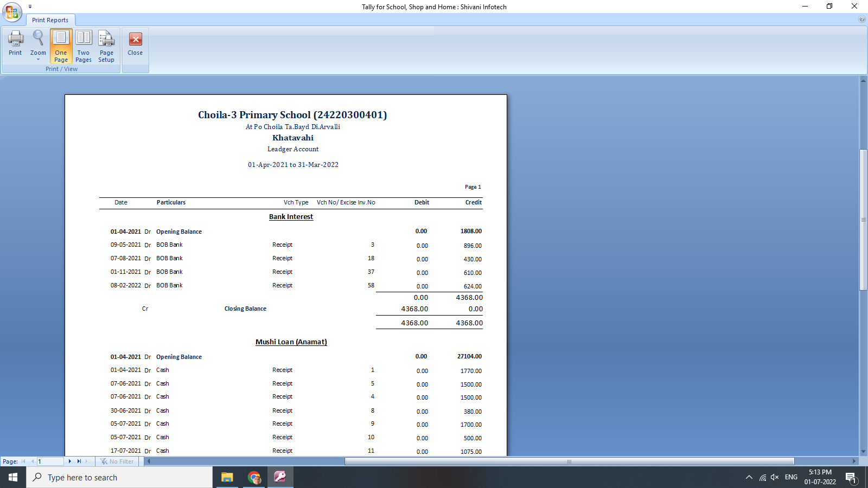The width and height of the screenshot is (868, 488).
Task: Close the print preview
Action: coord(135,43)
